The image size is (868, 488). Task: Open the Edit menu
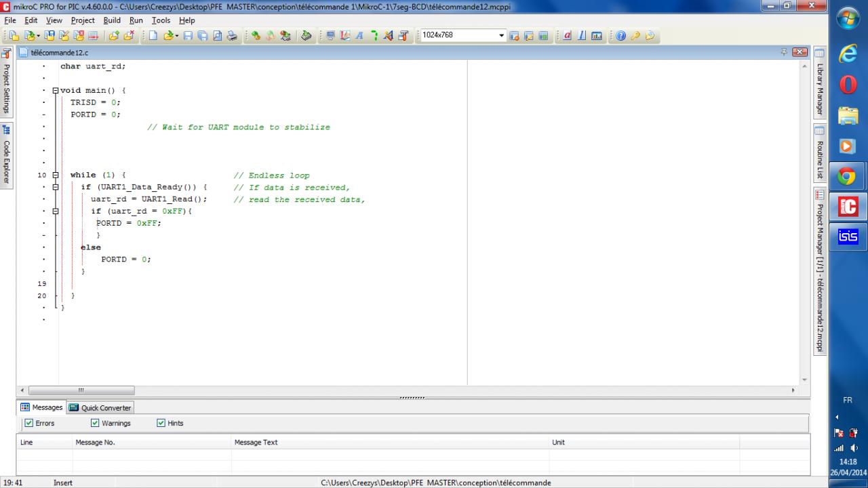coord(31,20)
